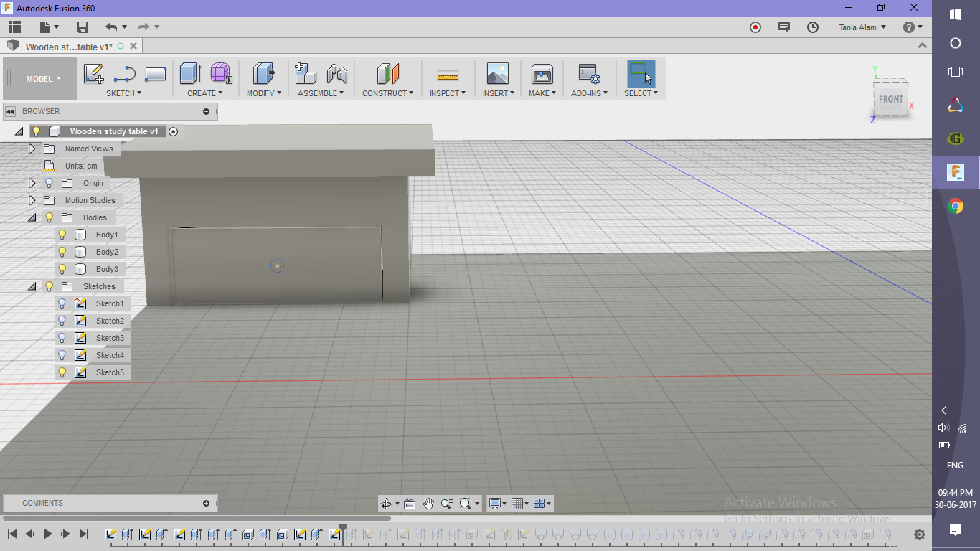Open the job status clock icon

point(813,27)
